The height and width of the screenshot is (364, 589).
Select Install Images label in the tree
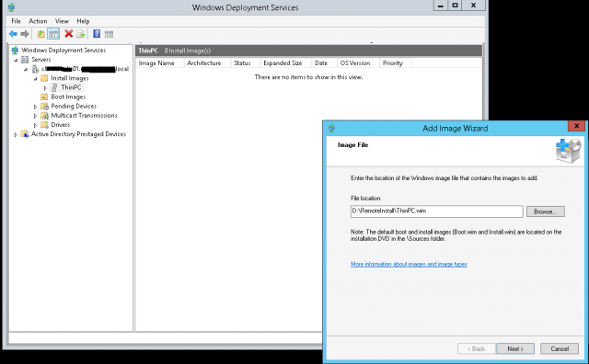point(70,78)
